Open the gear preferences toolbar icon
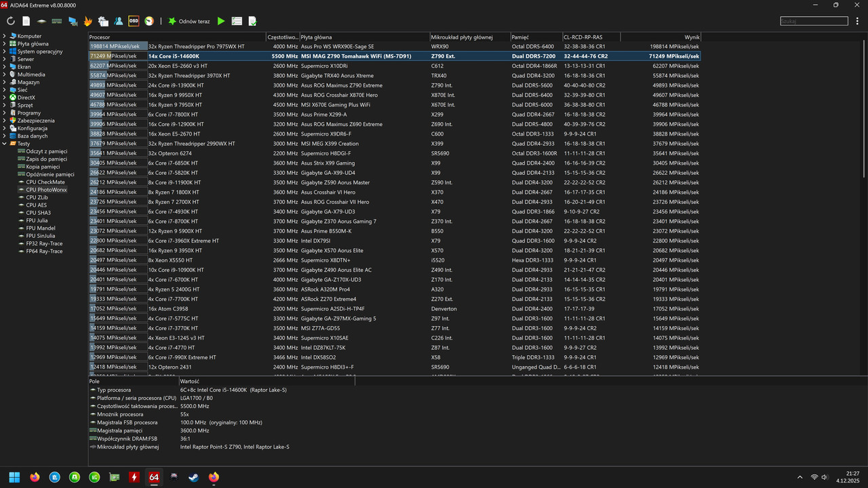 click(x=103, y=21)
